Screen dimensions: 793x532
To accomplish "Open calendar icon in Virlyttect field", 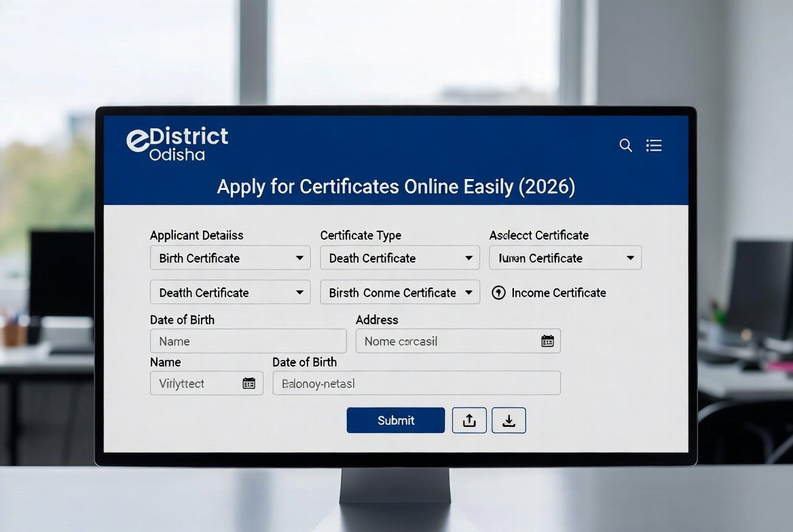I will pyautogui.click(x=248, y=383).
